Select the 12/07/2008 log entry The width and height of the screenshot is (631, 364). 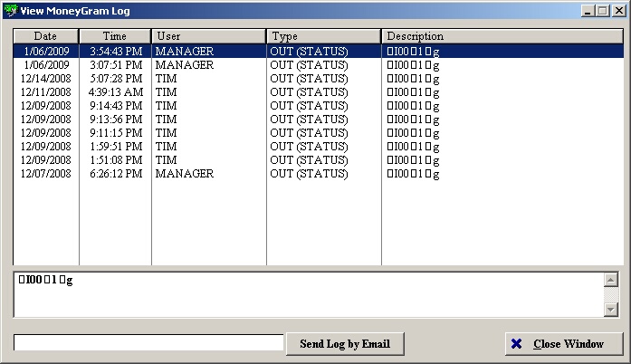pyautogui.click(x=319, y=174)
